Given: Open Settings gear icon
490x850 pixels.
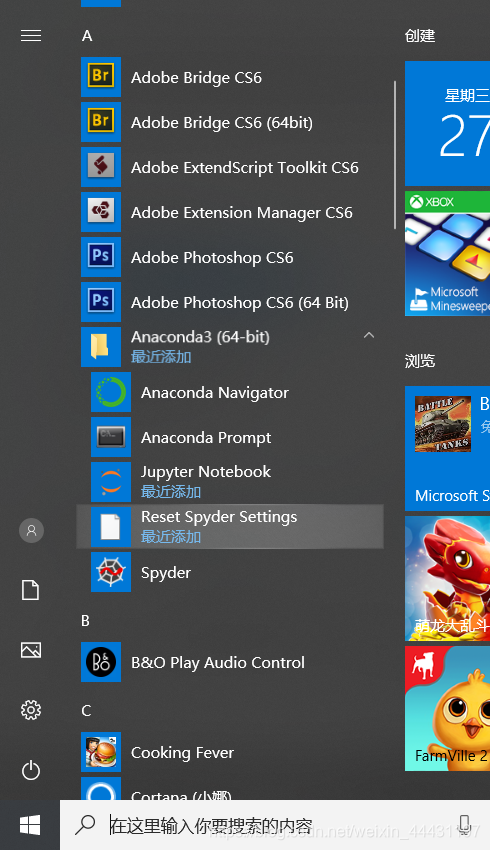Looking at the screenshot, I should pyautogui.click(x=31, y=710).
